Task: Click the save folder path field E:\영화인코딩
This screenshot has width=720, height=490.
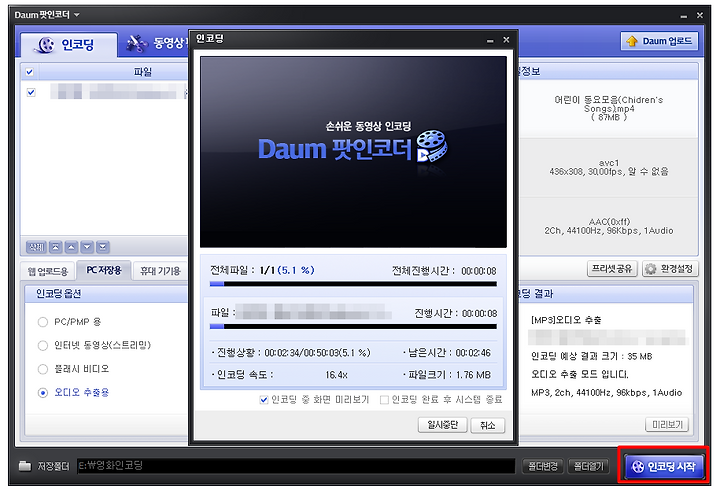Action: [x=296, y=466]
